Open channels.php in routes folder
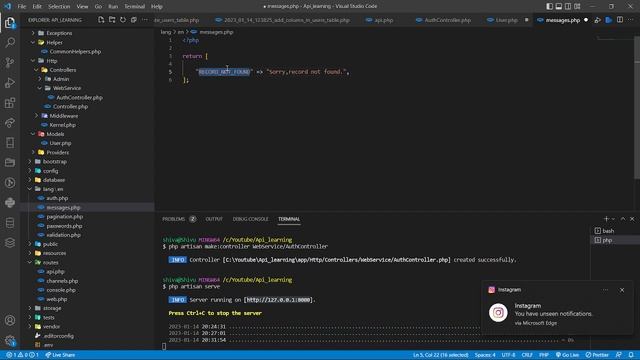Viewport: 640px width, 360px height. (62, 281)
